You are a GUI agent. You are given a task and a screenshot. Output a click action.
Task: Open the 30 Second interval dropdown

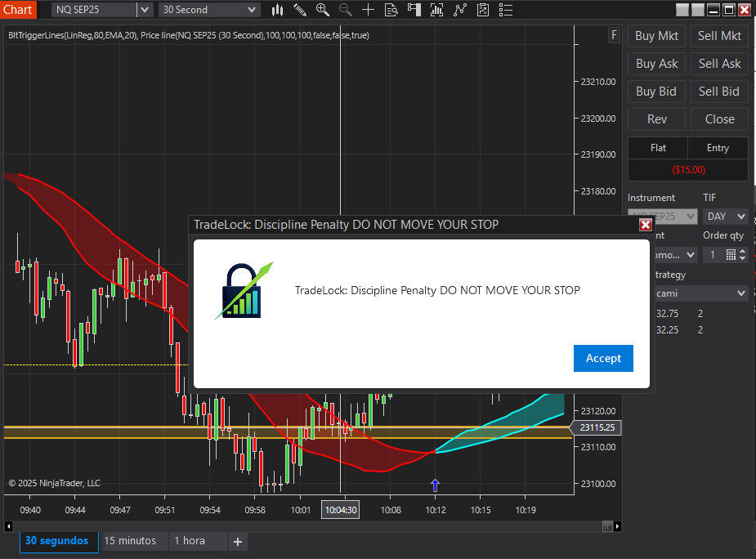click(x=209, y=10)
